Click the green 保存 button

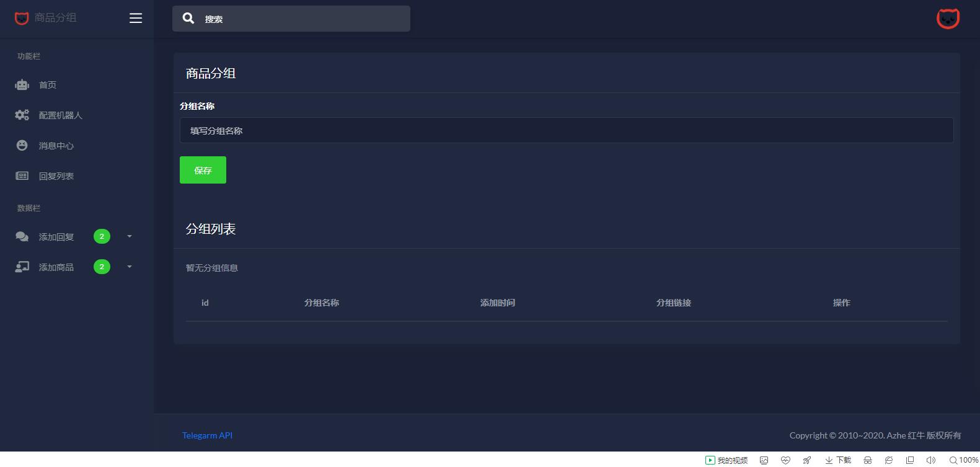[203, 170]
